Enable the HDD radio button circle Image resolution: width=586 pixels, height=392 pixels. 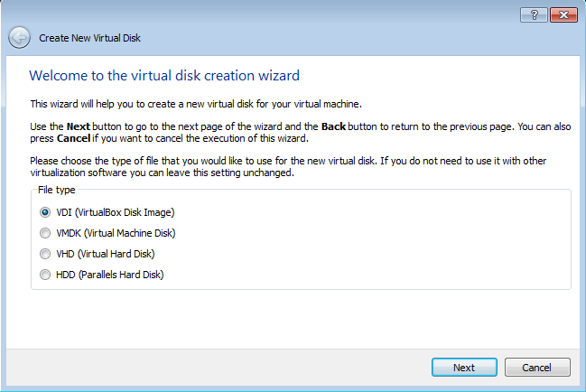tap(45, 275)
